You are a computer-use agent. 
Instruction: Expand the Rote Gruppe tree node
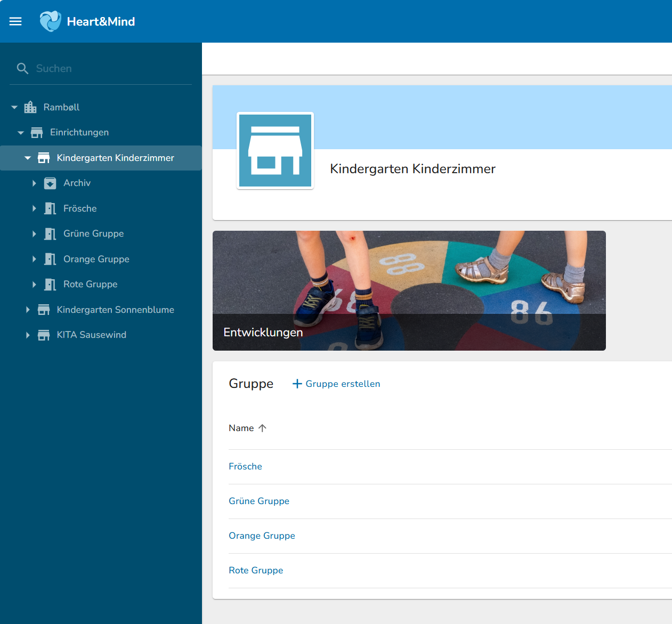click(x=34, y=285)
